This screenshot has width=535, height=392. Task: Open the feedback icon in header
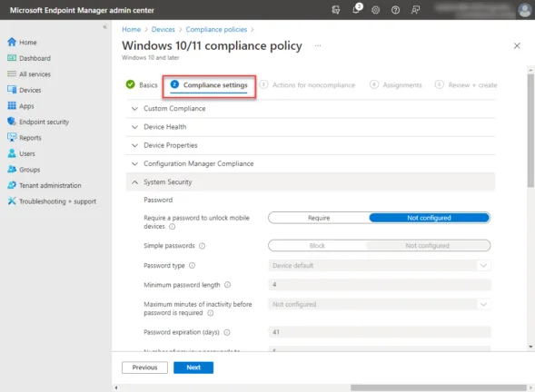pyautogui.click(x=415, y=10)
